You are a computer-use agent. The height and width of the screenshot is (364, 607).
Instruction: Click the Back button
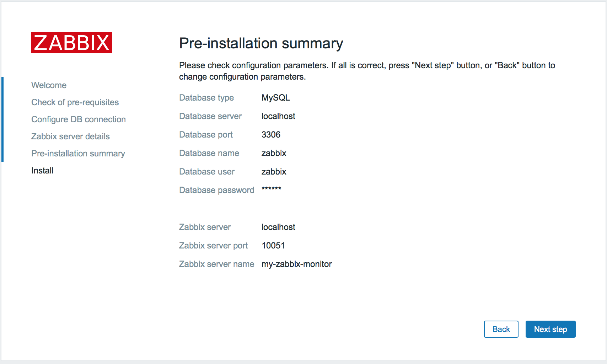pyautogui.click(x=501, y=329)
